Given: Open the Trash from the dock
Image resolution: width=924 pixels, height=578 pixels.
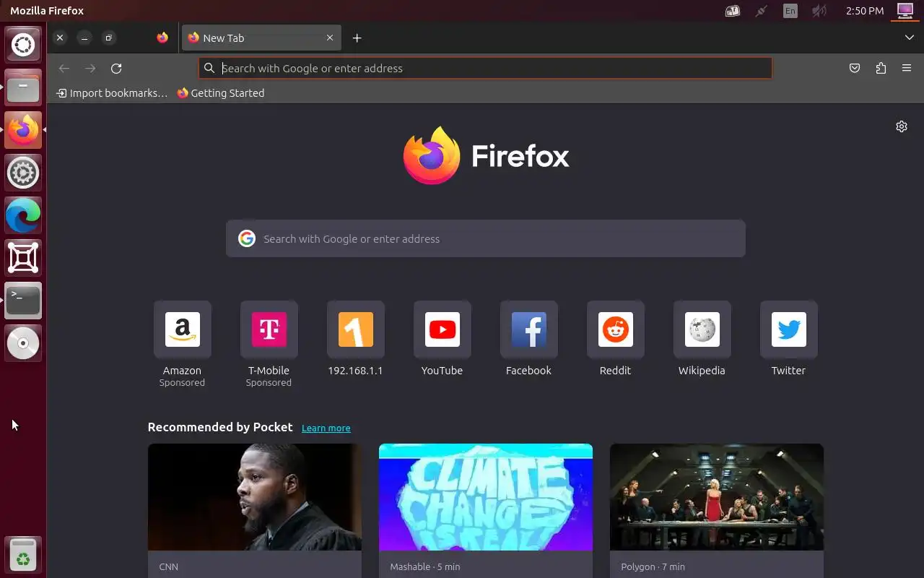Looking at the screenshot, I should pyautogui.click(x=23, y=554).
